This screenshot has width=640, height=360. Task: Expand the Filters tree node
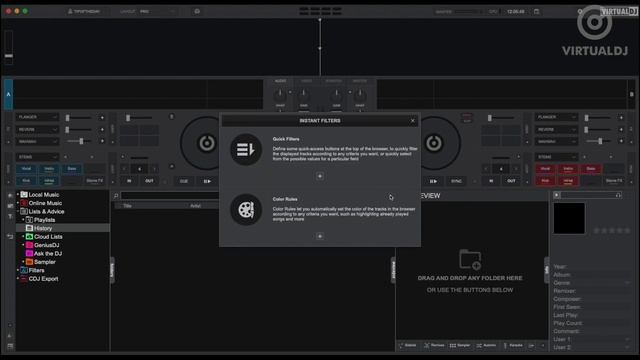click(x=18, y=270)
